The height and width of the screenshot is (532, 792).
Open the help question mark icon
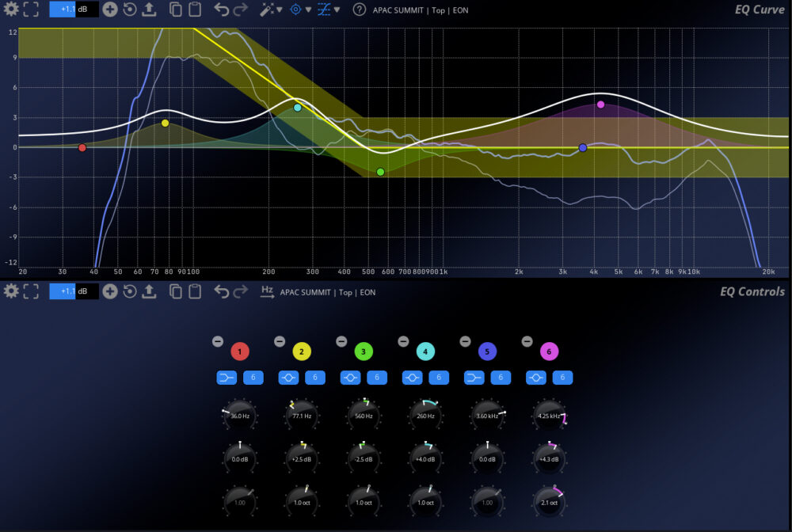359,9
